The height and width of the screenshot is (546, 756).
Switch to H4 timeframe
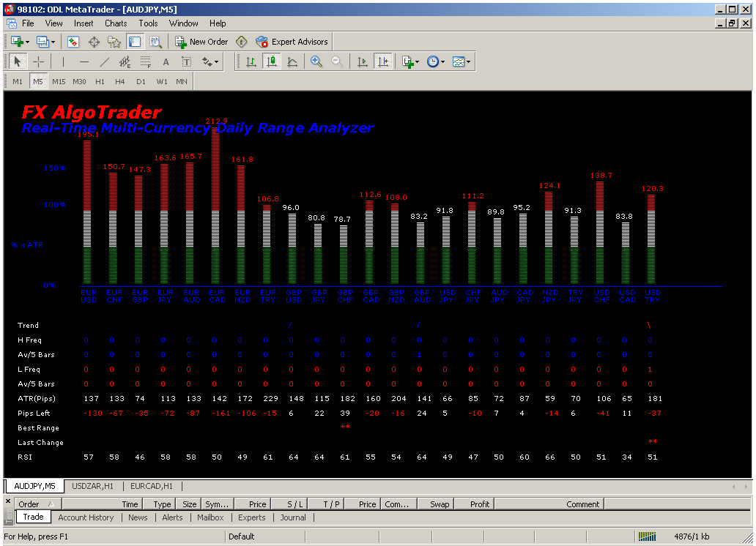pyautogui.click(x=120, y=81)
